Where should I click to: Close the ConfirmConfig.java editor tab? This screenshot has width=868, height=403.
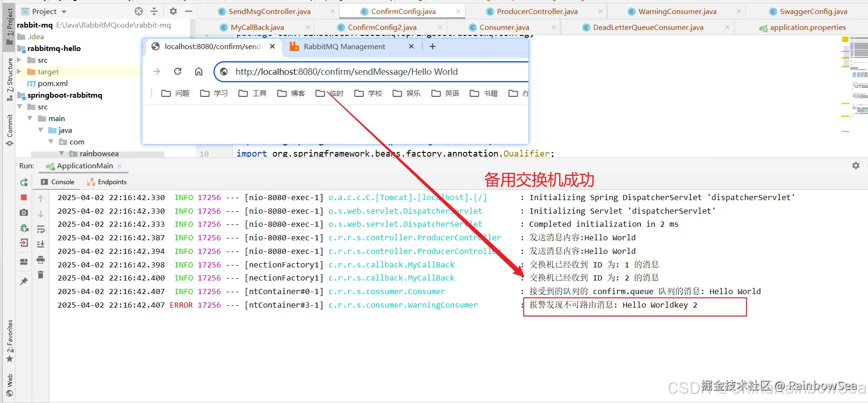pos(458,11)
